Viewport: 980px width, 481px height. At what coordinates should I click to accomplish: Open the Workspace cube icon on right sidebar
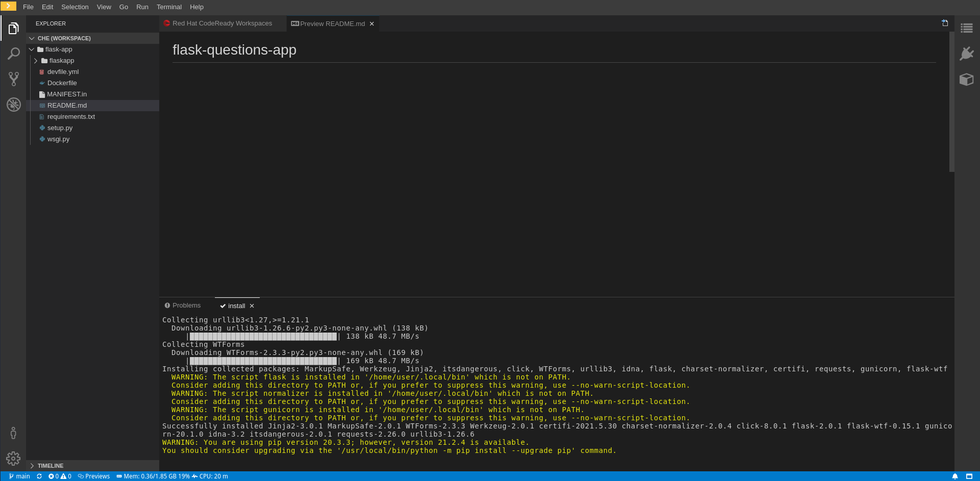pos(966,79)
